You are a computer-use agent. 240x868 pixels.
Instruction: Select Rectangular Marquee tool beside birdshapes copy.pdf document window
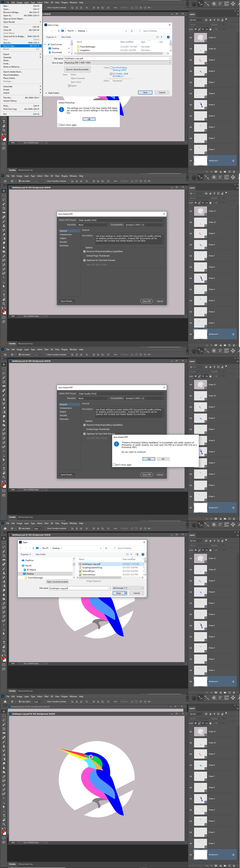4,716
